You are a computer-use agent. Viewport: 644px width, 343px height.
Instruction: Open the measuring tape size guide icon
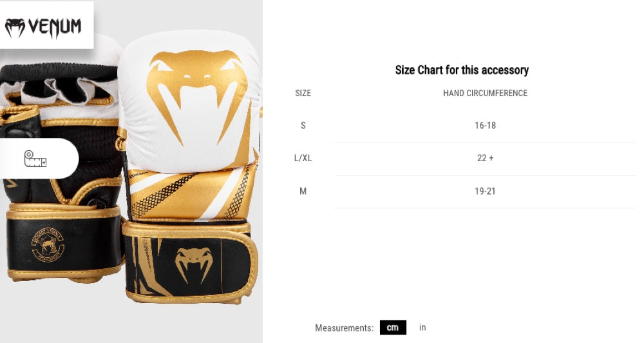(35, 159)
